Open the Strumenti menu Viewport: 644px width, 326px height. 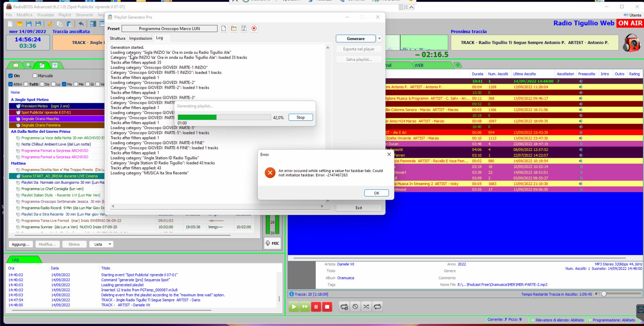pos(84,15)
